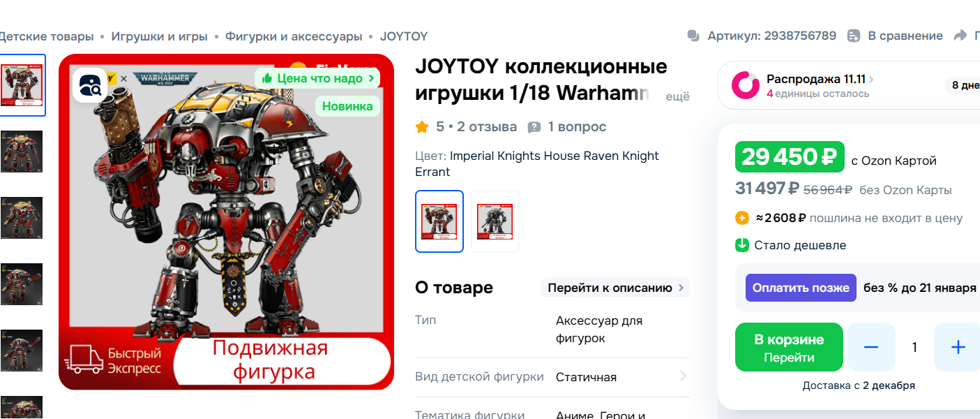Viewport: 980px width, 419px height.
Task: Click В корзине Перейти button
Action: (789, 347)
